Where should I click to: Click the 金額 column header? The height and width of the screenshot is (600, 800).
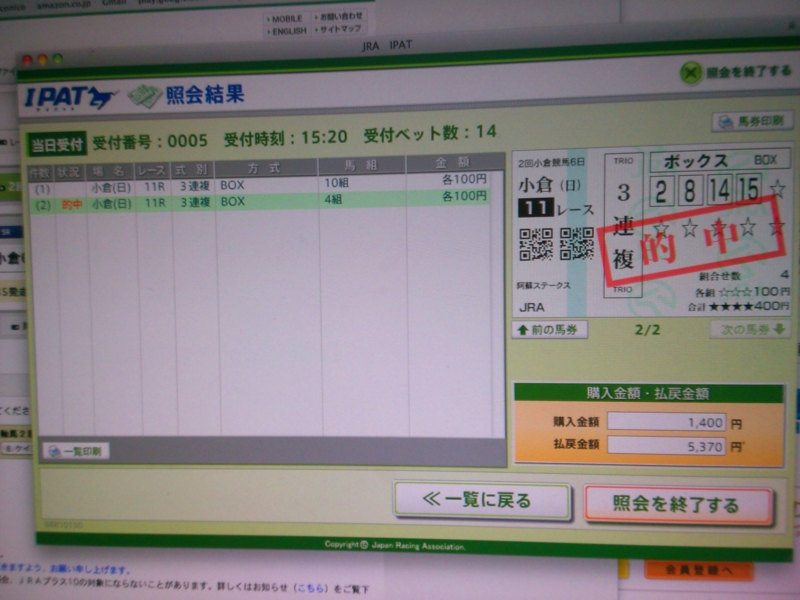(x=453, y=163)
